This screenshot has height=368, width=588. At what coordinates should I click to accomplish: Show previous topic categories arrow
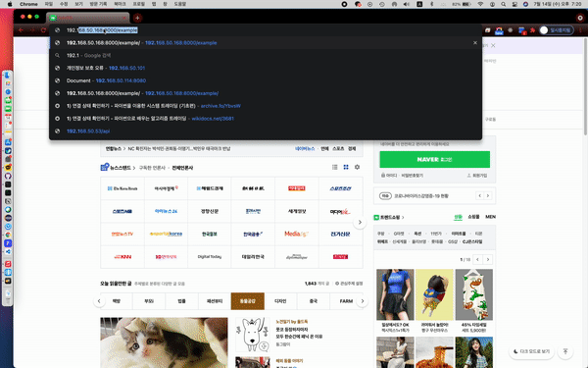click(x=99, y=301)
